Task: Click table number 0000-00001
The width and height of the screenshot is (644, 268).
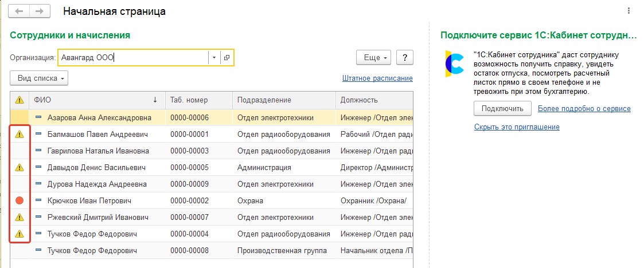Action: pos(189,134)
